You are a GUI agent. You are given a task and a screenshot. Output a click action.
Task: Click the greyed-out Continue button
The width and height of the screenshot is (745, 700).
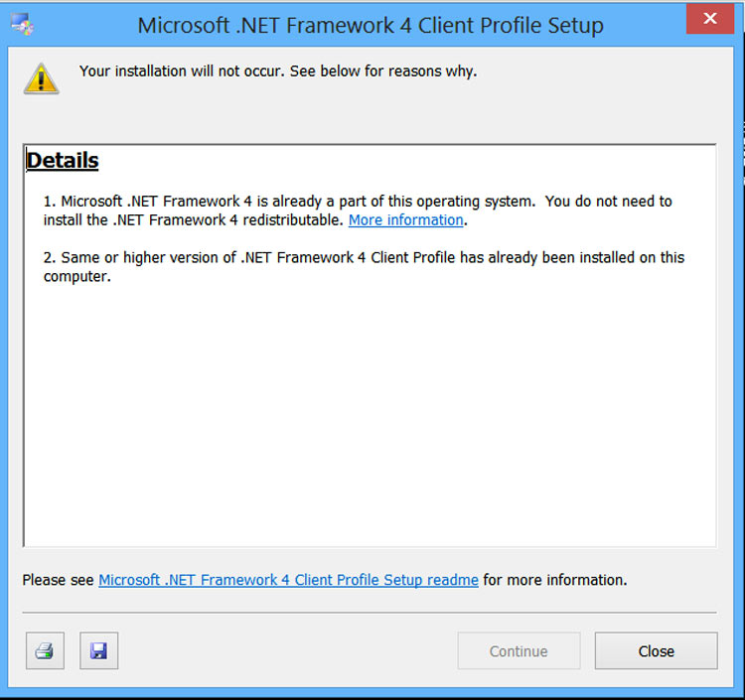(519, 651)
